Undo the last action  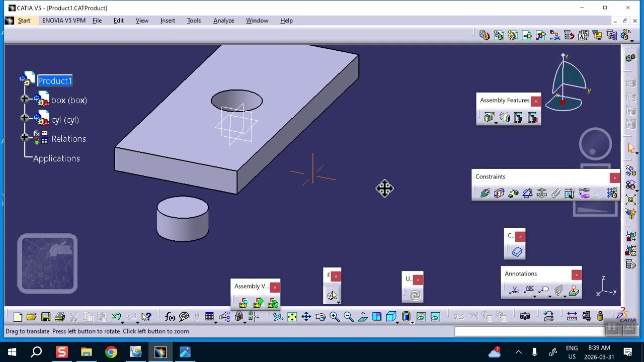tap(116, 317)
